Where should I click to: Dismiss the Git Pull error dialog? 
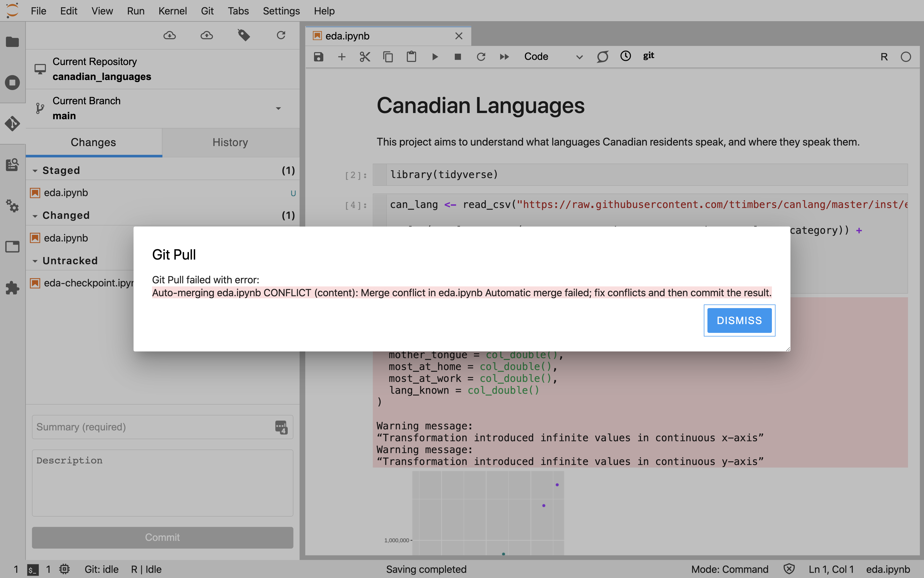pos(739,320)
